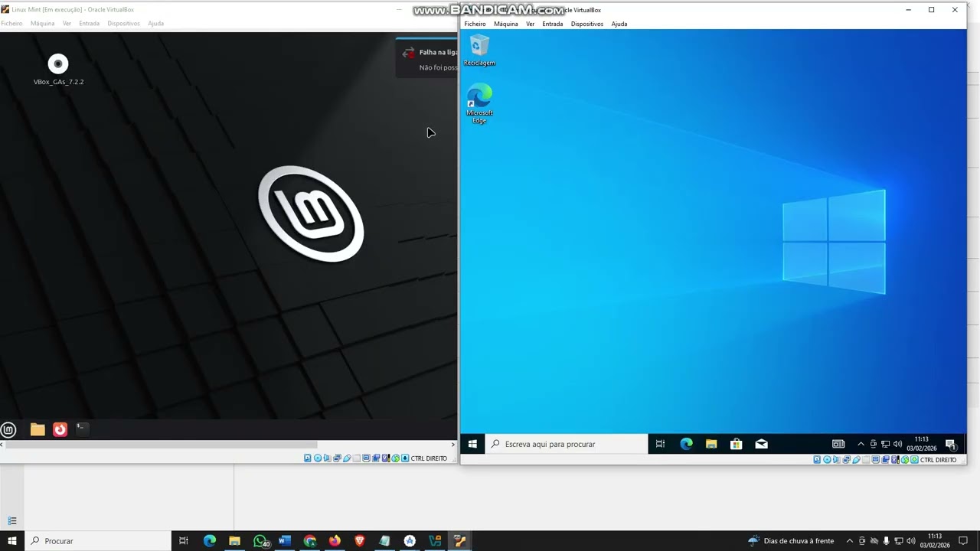Image resolution: width=980 pixels, height=551 pixels.
Task: Select Reciclagem icon on Windows VM desktop
Action: coord(479,51)
